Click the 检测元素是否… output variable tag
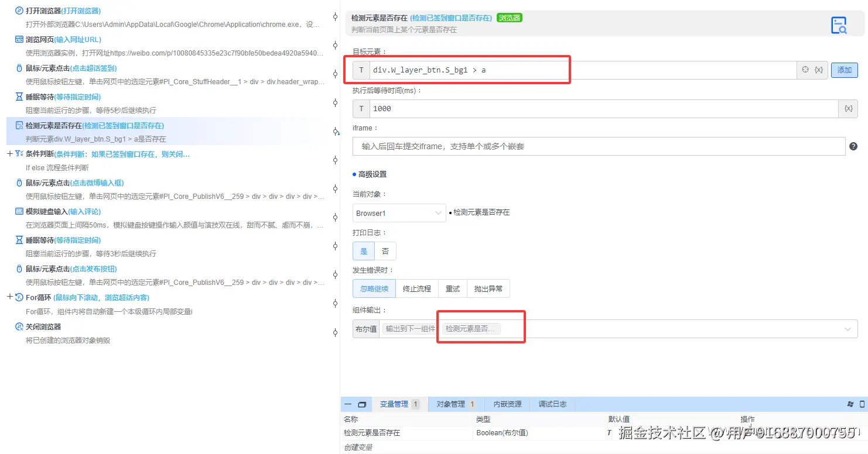This screenshot has width=868, height=454. pos(470,329)
